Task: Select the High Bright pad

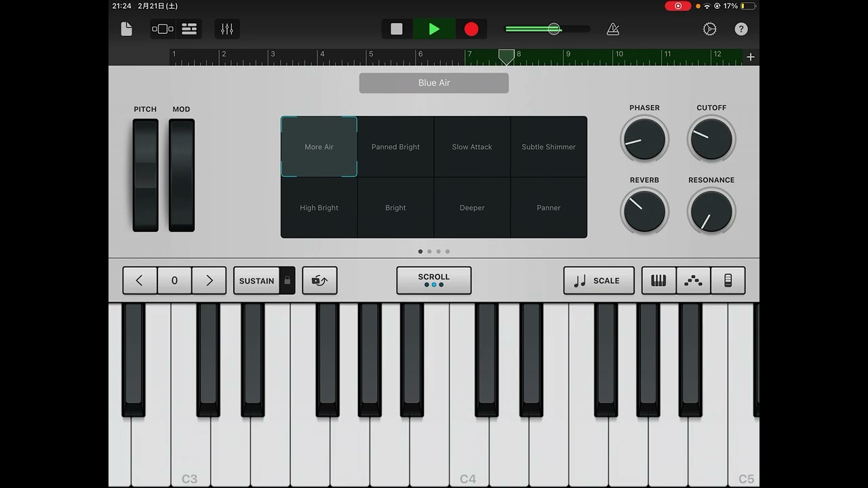Action: 319,207
